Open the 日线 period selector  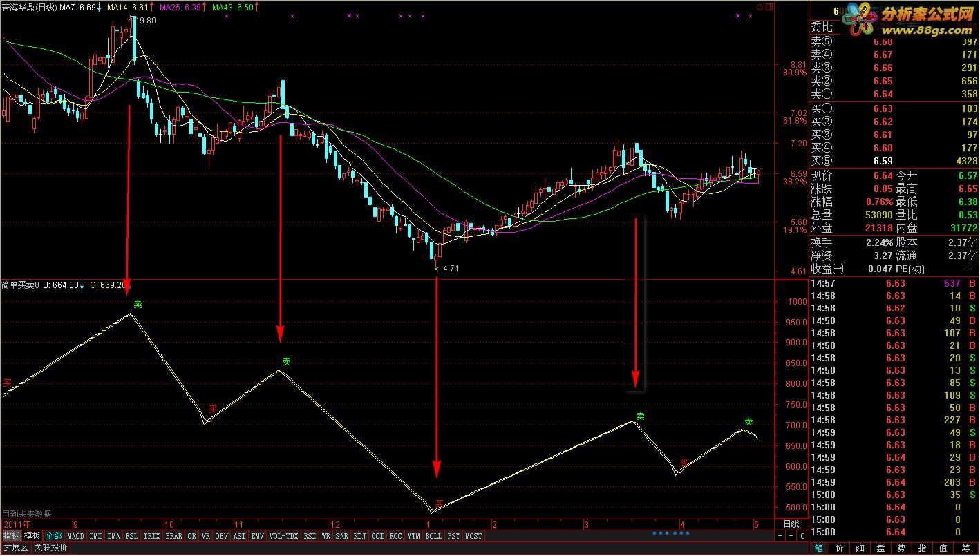[791, 524]
